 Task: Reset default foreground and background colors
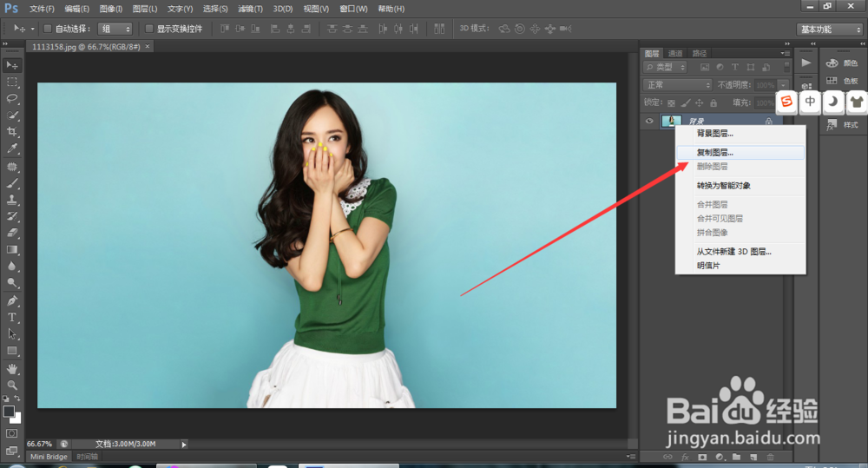(x=5, y=399)
